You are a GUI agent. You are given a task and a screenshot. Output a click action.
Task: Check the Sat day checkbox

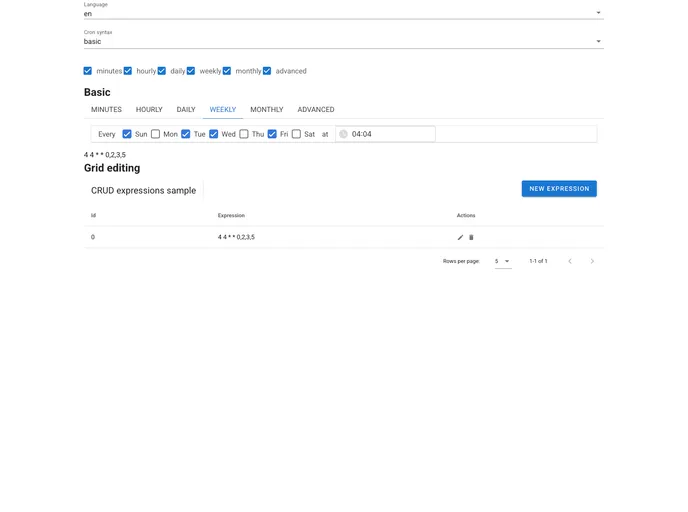(x=297, y=134)
